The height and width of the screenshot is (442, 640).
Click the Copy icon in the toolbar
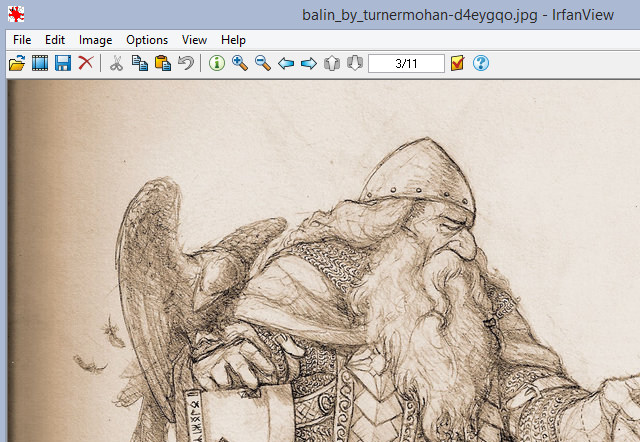point(140,63)
